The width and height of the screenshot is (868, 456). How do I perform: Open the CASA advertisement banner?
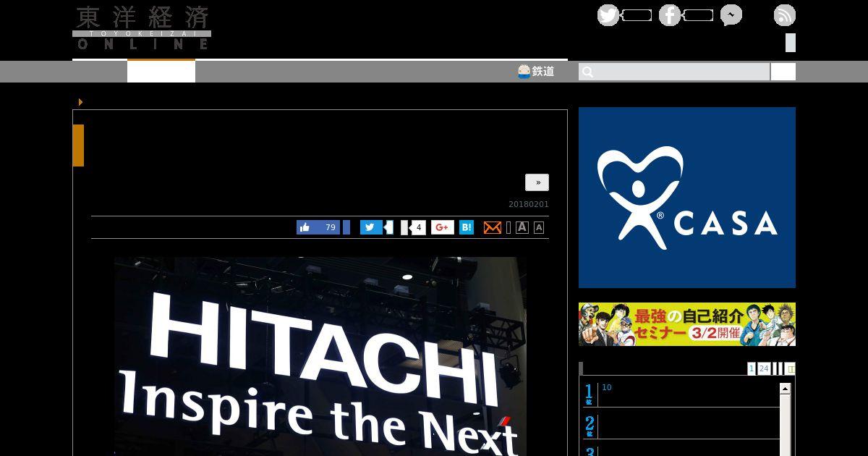click(x=687, y=198)
